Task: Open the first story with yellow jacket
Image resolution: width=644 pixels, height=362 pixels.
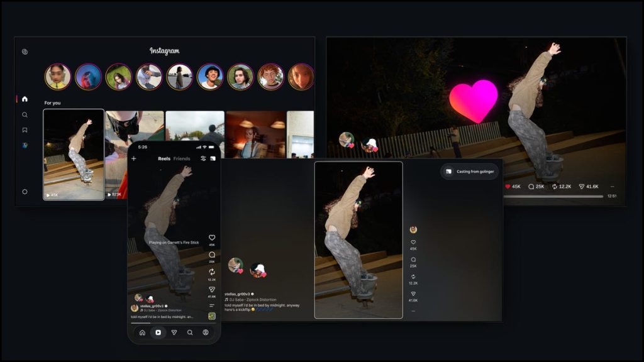Action: click(58, 77)
